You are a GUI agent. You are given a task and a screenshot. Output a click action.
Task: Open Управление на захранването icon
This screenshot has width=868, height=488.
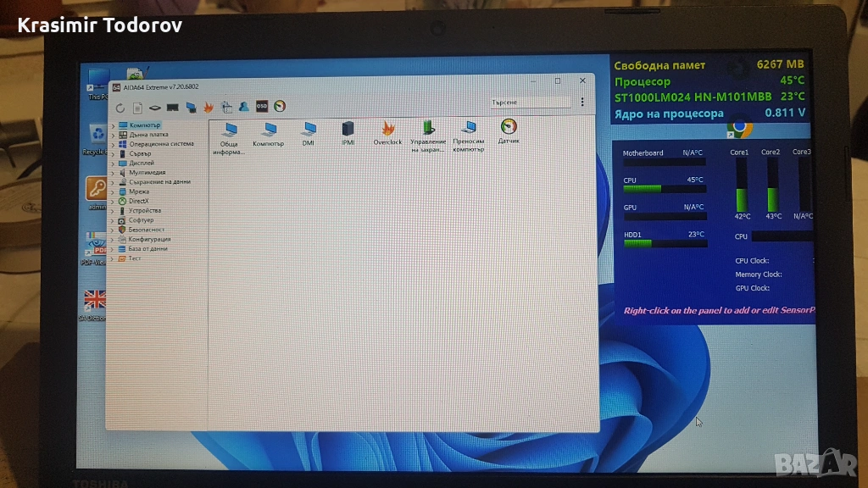pos(428,129)
